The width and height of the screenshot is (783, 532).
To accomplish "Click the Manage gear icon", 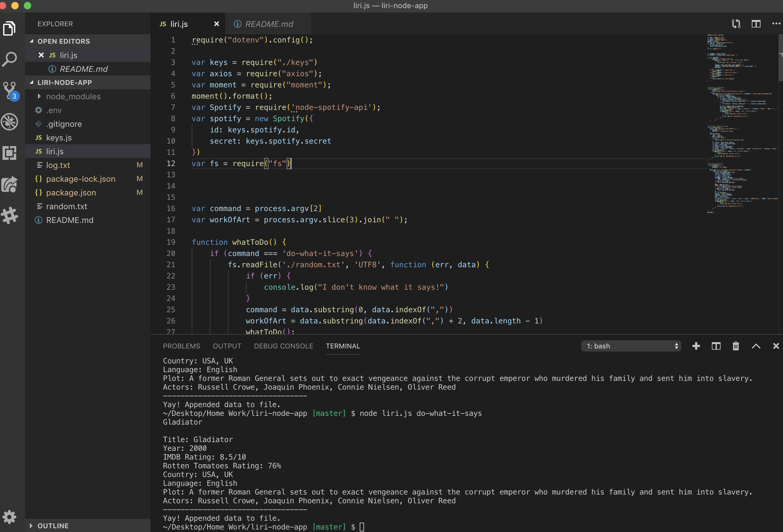I will (x=9, y=516).
